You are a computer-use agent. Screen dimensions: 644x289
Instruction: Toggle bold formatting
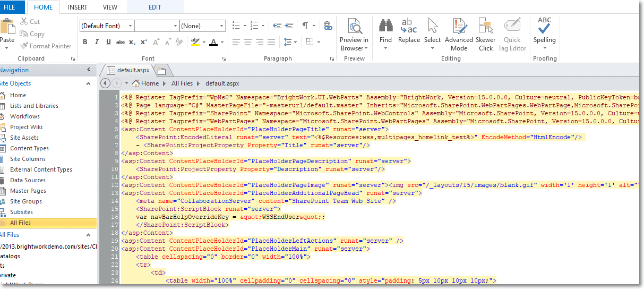[85, 42]
